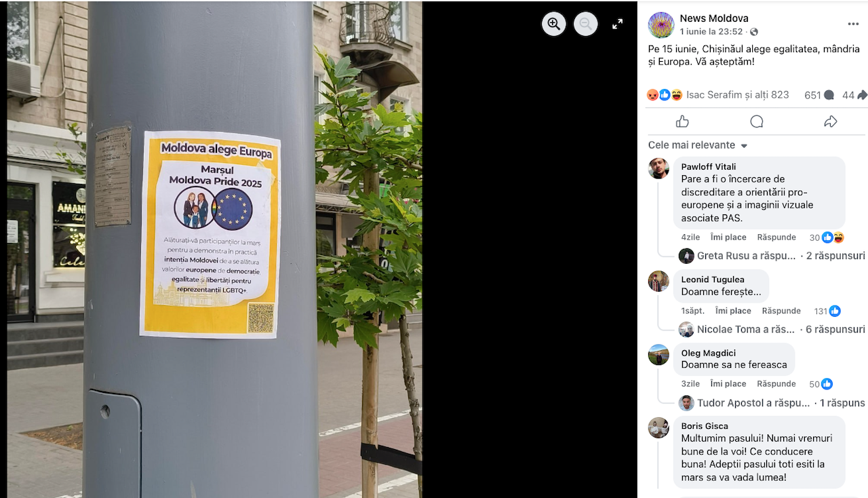Image resolution: width=868 pixels, height=498 pixels.
Task: Expand Nicolae Toma's 6 replies thread
Action: tap(772, 329)
